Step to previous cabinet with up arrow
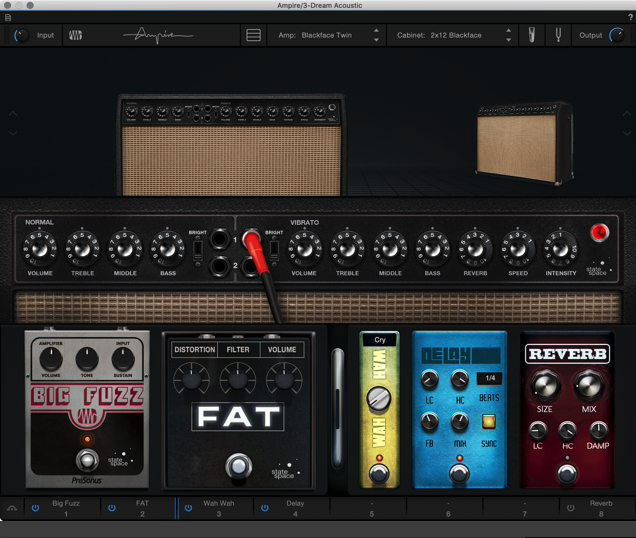 tap(509, 31)
